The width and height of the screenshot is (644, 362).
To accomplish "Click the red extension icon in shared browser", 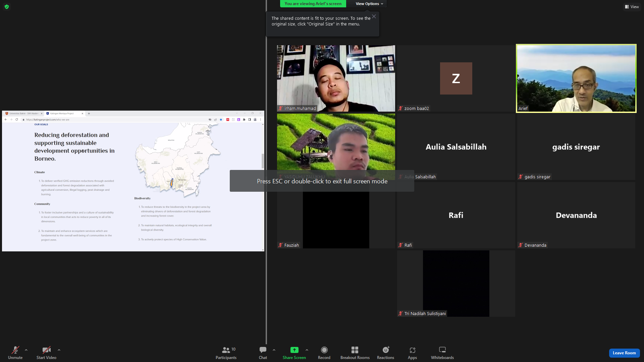I will [228, 120].
